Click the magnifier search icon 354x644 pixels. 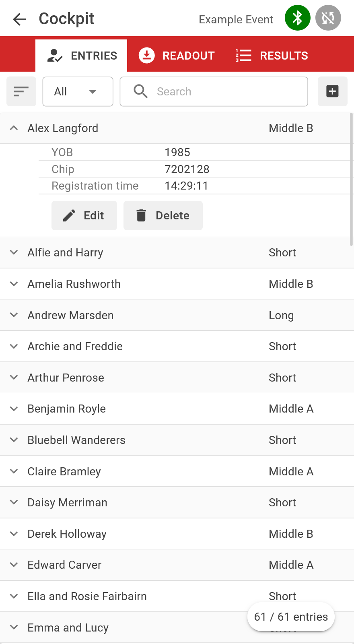[x=140, y=91]
